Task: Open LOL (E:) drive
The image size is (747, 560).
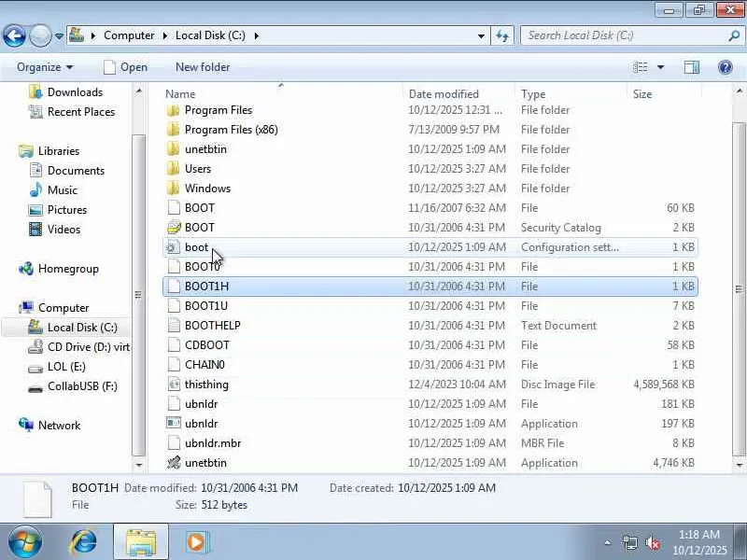Action: pos(66,367)
